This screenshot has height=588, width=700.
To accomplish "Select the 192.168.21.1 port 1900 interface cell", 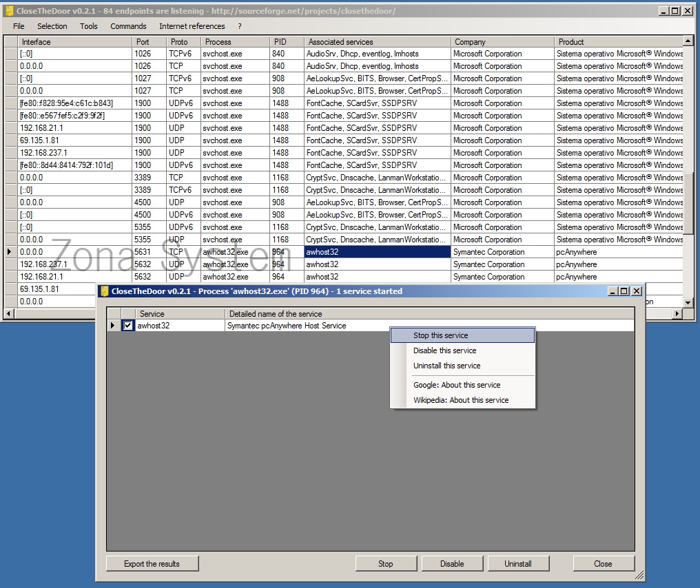I will 74,128.
